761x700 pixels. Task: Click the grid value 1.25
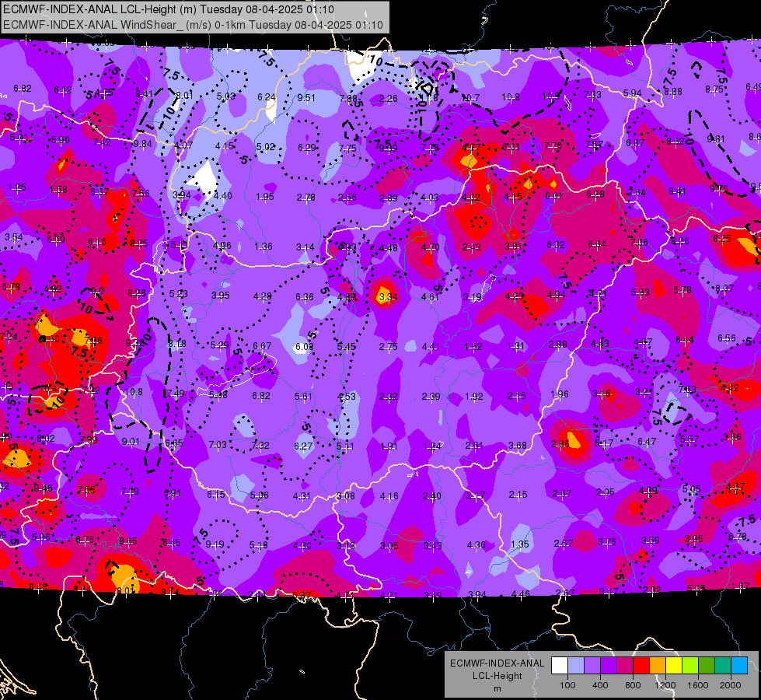pyautogui.click(x=17, y=187)
